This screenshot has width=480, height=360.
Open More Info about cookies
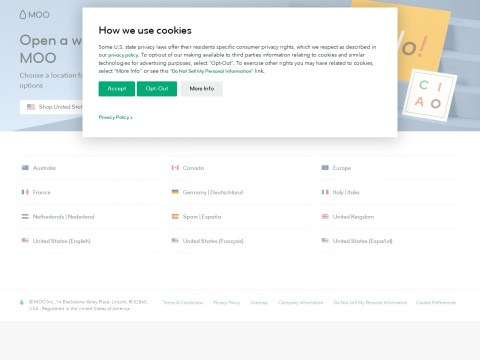tap(202, 89)
